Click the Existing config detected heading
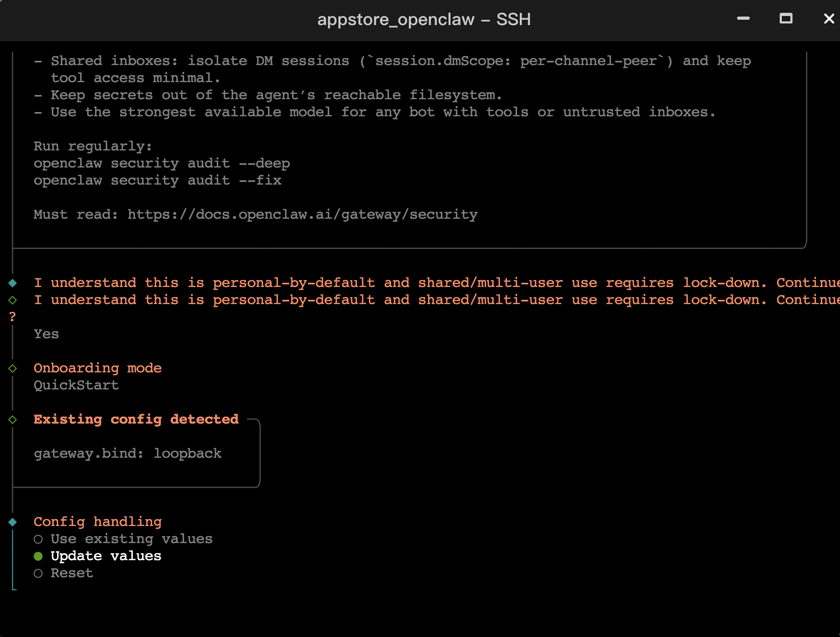The width and height of the screenshot is (840, 637). point(136,419)
